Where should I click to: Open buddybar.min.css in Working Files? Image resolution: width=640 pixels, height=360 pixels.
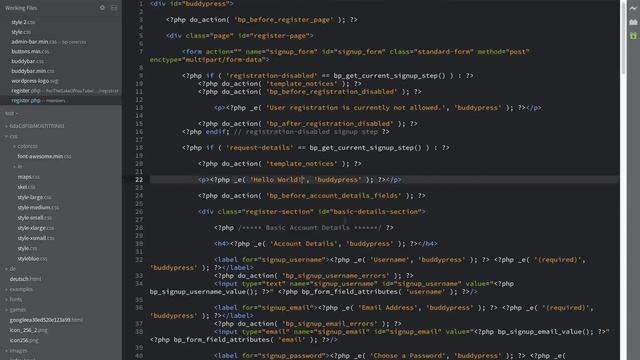(x=33, y=71)
